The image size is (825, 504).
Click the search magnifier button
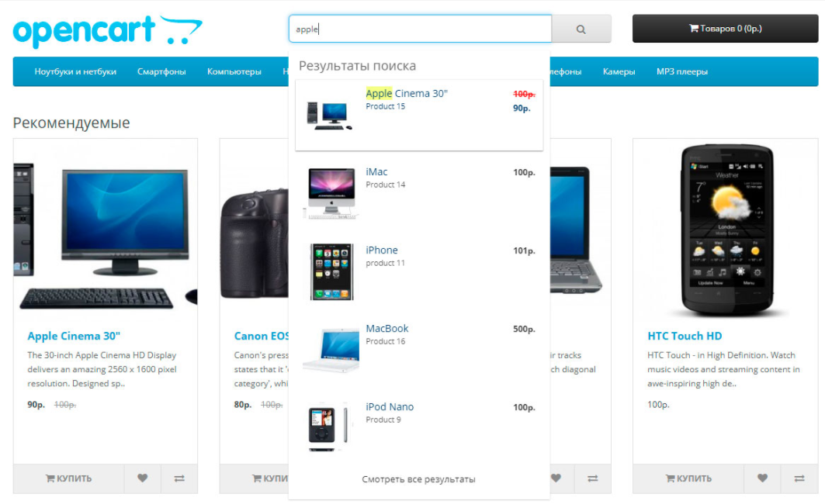(581, 29)
